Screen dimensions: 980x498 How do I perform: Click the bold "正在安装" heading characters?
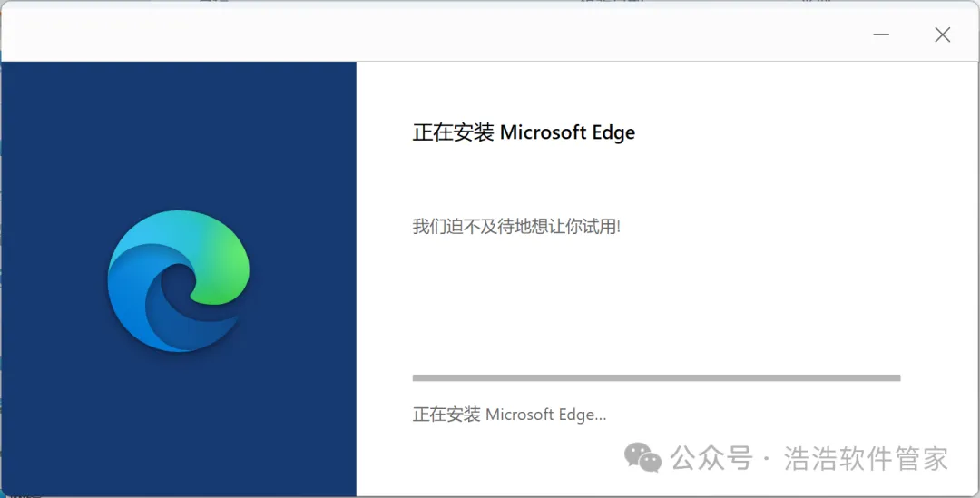point(453,132)
